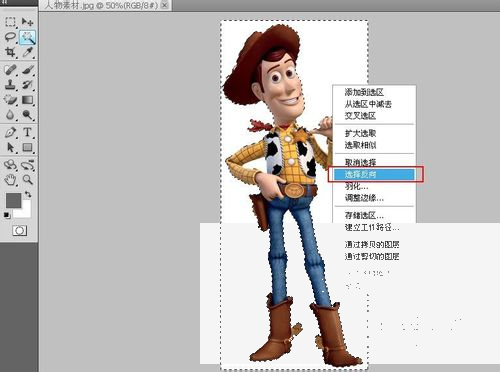The height and width of the screenshot is (372, 500).
Task: Click 选择反向 to invert selection
Action: pyautogui.click(x=374, y=174)
